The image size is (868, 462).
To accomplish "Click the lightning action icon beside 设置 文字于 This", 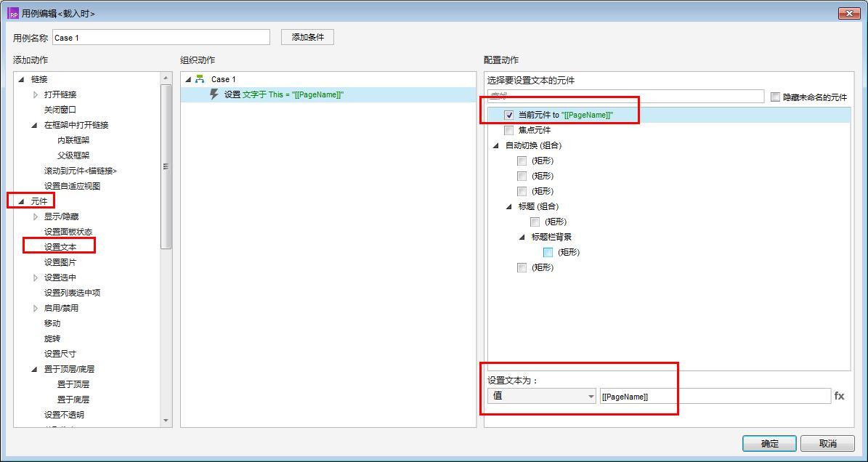I will point(214,94).
